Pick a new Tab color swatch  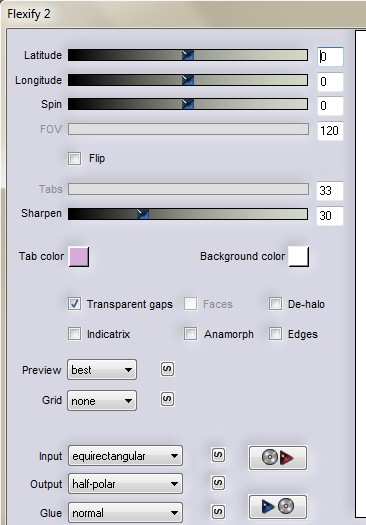coord(79,257)
